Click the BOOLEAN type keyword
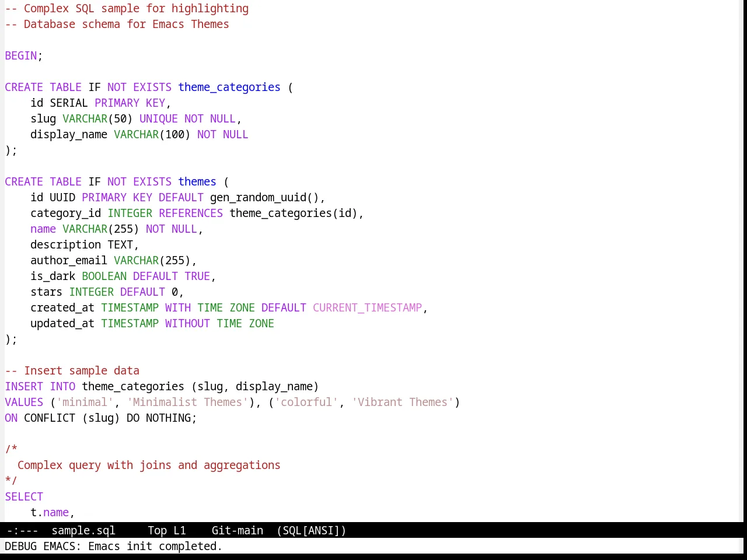Viewport: 747px width, 560px height. pos(104,276)
